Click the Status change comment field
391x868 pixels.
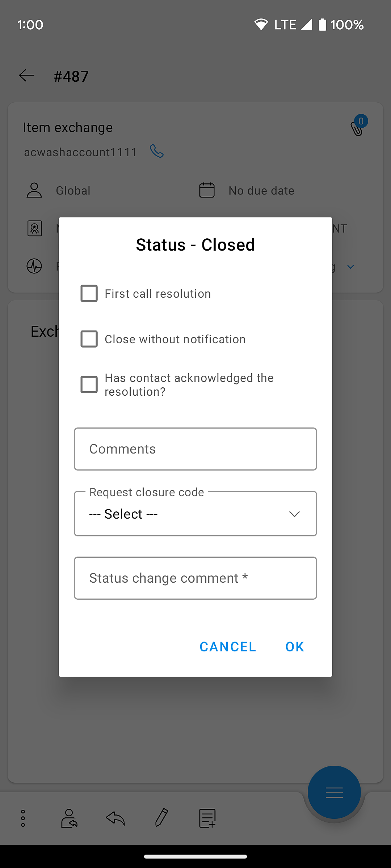tap(195, 578)
